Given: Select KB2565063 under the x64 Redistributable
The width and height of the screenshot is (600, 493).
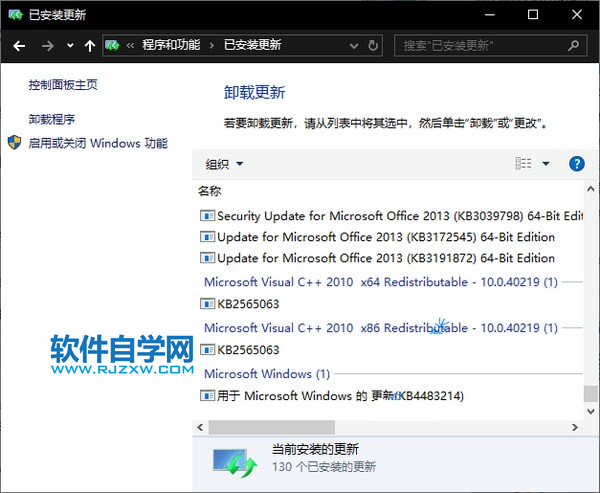Looking at the screenshot, I should pyautogui.click(x=240, y=304).
